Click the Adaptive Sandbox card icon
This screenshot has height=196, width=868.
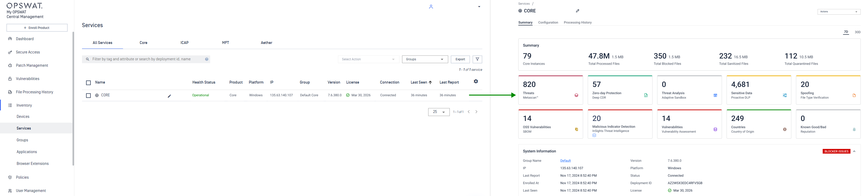[x=715, y=96]
